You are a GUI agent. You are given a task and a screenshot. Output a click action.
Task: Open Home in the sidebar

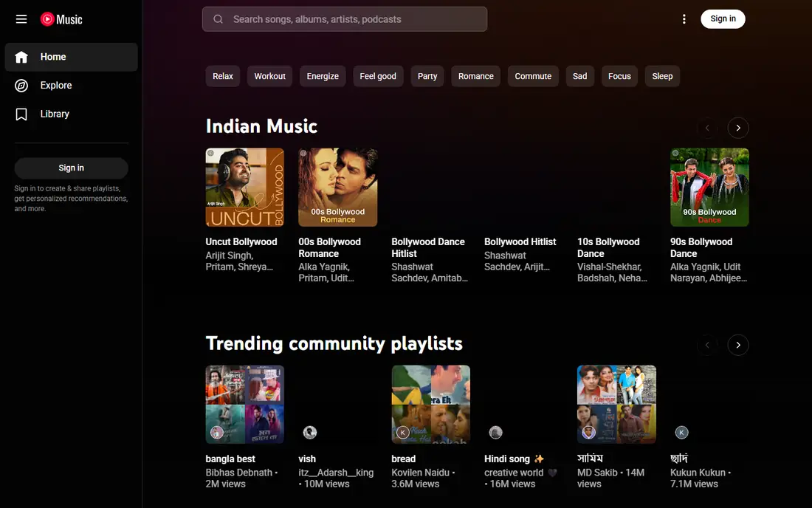71,57
